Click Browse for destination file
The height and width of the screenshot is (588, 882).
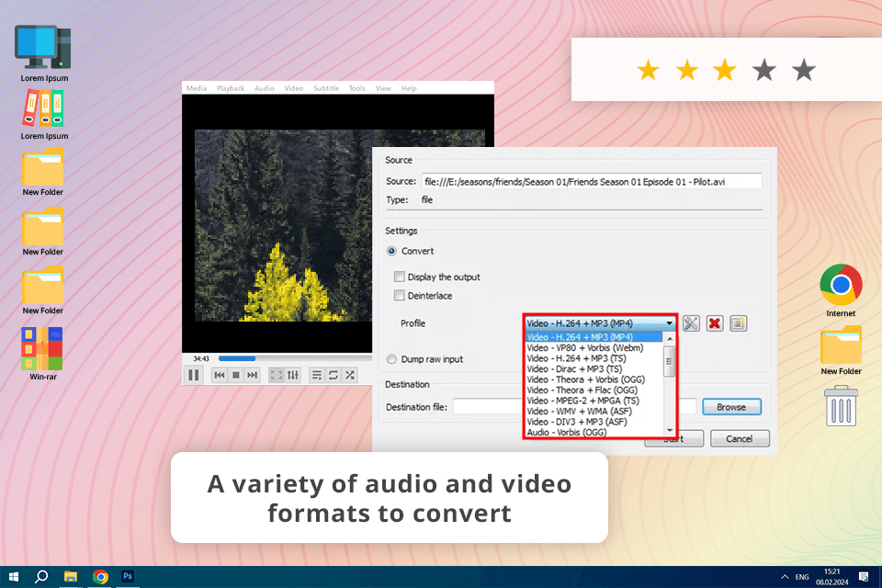pyautogui.click(x=731, y=407)
